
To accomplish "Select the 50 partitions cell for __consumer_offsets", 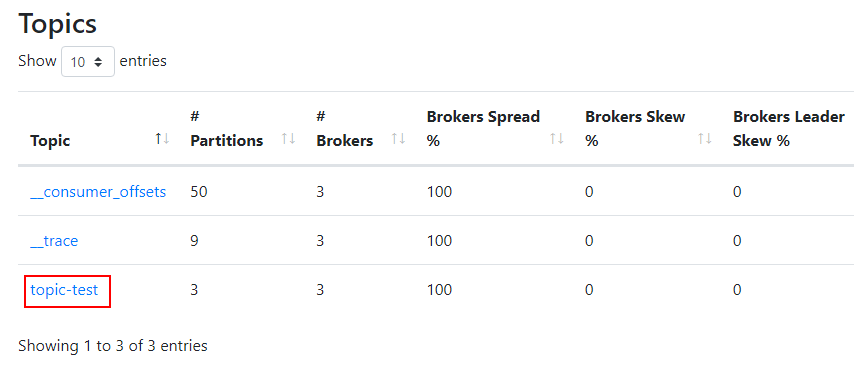I will pyautogui.click(x=199, y=192).
